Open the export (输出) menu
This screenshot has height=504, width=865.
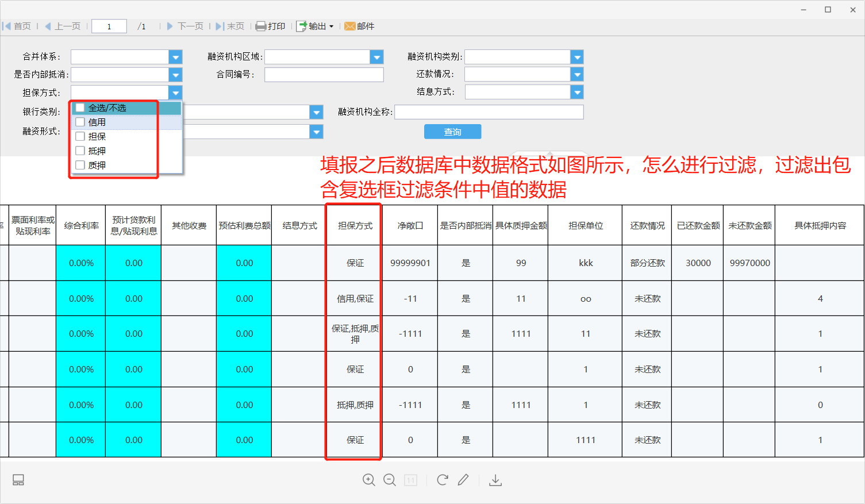tap(315, 26)
